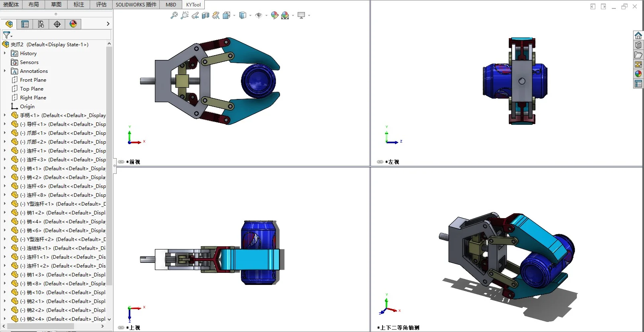Click the Zoom to Fit icon
This screenshot has width=644, height=332.
click(x=174, y=15)
